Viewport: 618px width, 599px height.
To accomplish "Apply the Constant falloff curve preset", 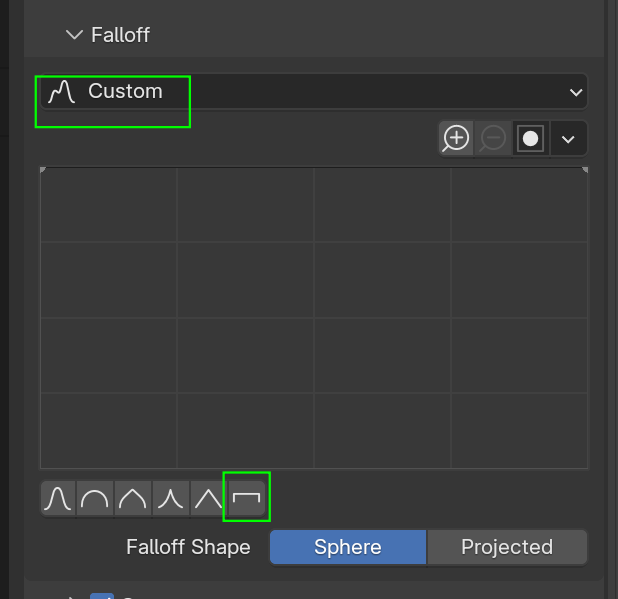I will tap(246, 498).
